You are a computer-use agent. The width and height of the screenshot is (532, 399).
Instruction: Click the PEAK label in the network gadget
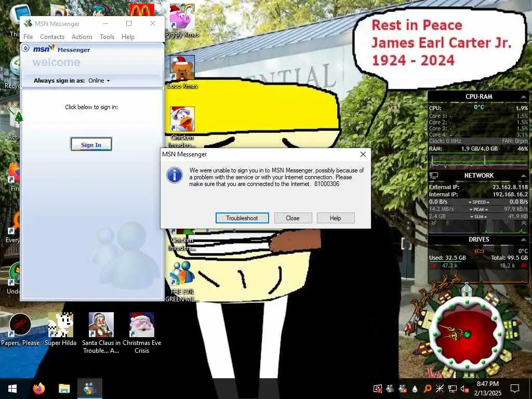[478, 209]
